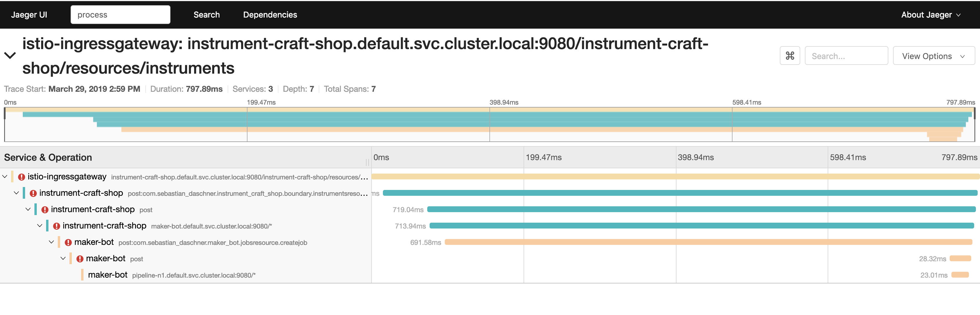Collapse maker-bot post span children

tap(63, 259)
